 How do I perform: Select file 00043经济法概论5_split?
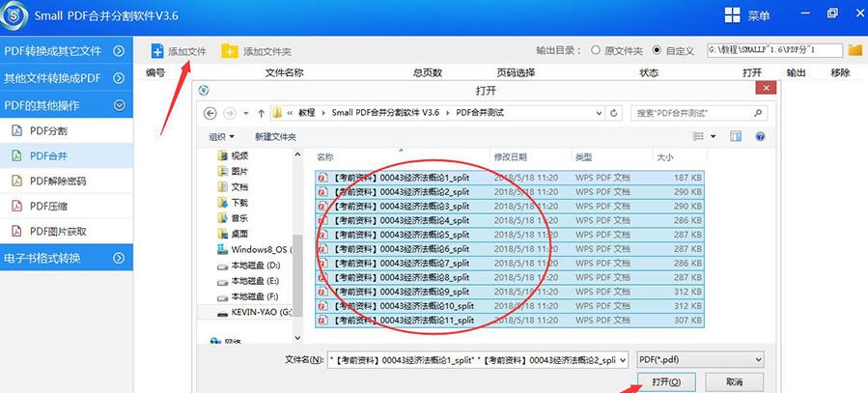(x=509, y=234)
